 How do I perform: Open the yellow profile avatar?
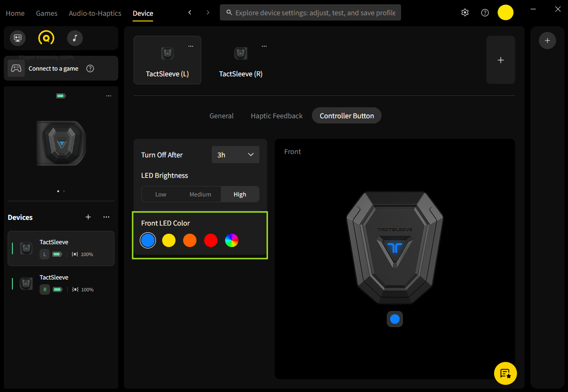[506, 13]
